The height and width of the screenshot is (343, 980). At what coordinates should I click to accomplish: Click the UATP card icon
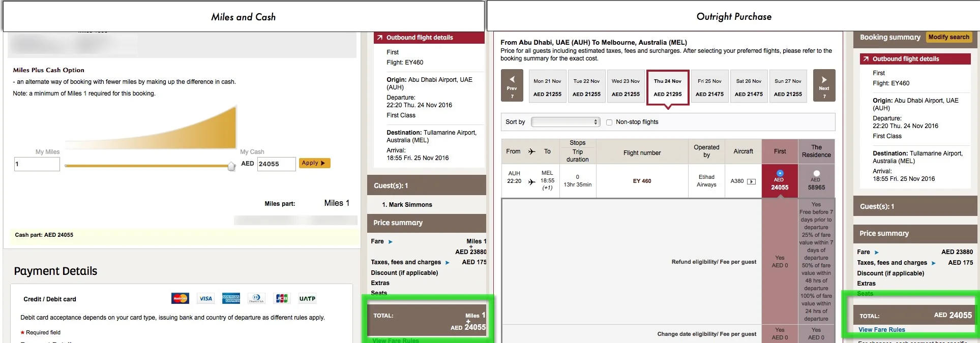[307, 298]
